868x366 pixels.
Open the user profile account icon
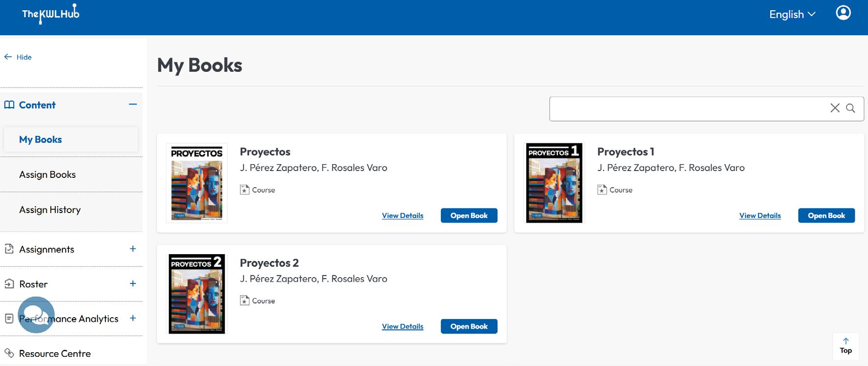click(843, 13)
